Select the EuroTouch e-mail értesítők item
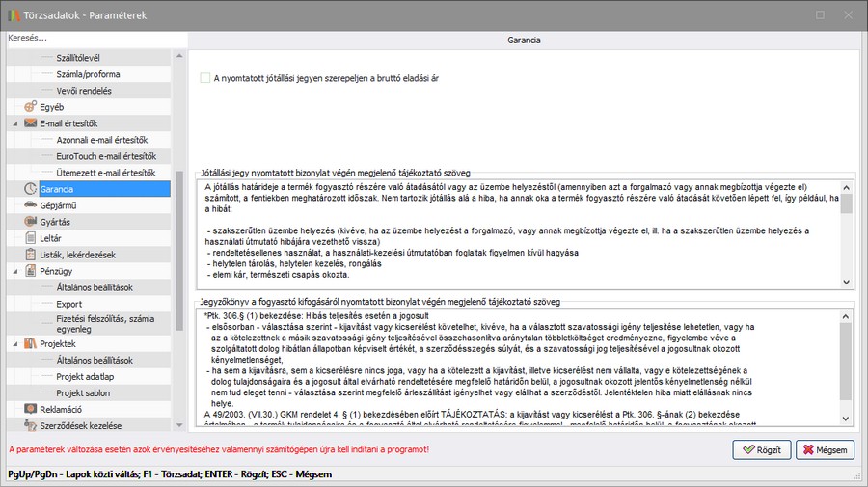 [x=106, y=156]
